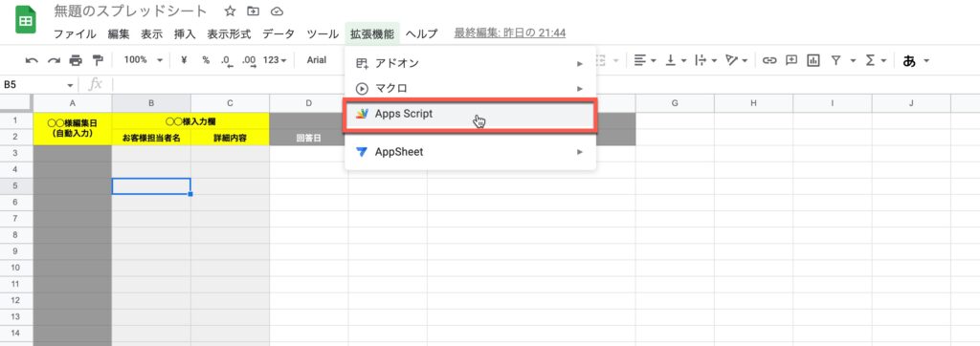Open the 最終編集 history link
The width and height of the screenshot is (980, 346).
510,33
